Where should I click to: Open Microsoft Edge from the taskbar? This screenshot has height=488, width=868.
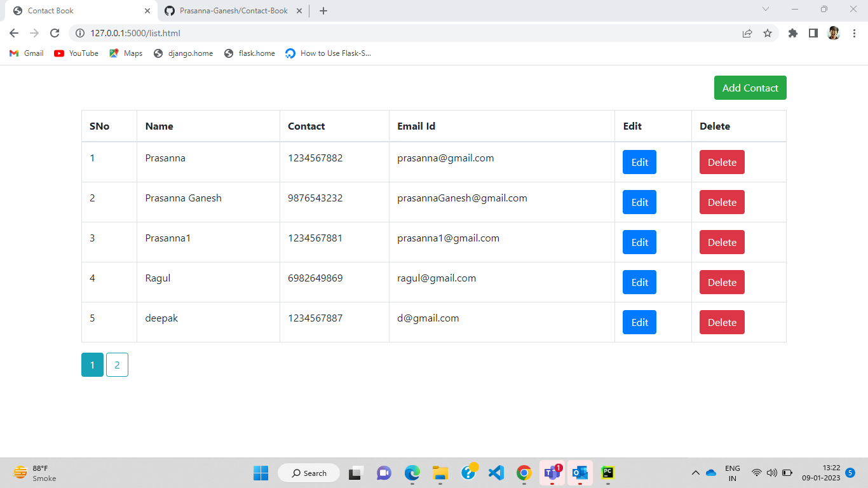tap(412, 473)
